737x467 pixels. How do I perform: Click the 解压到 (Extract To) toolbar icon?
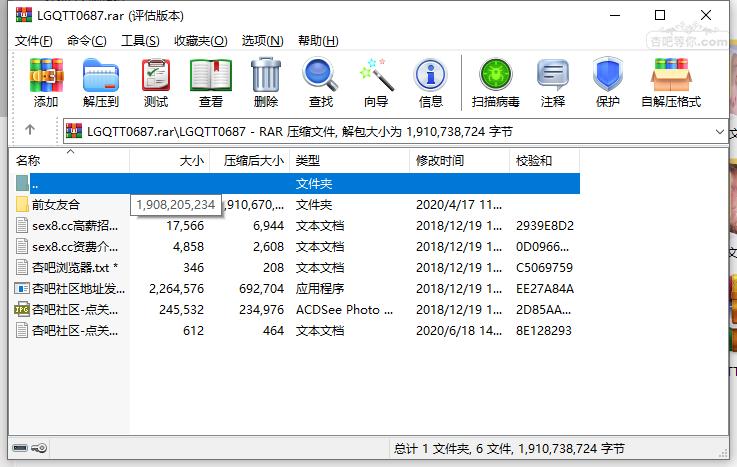coord(101,75)
